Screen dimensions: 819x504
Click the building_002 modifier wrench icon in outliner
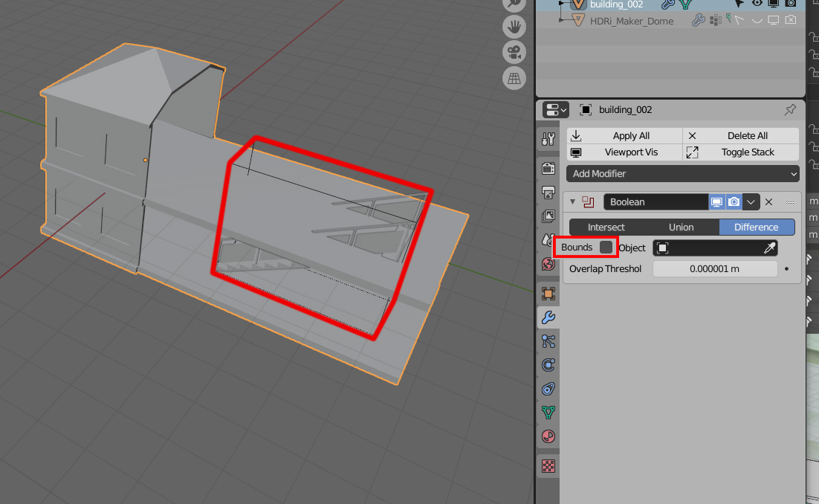(667, 4)
